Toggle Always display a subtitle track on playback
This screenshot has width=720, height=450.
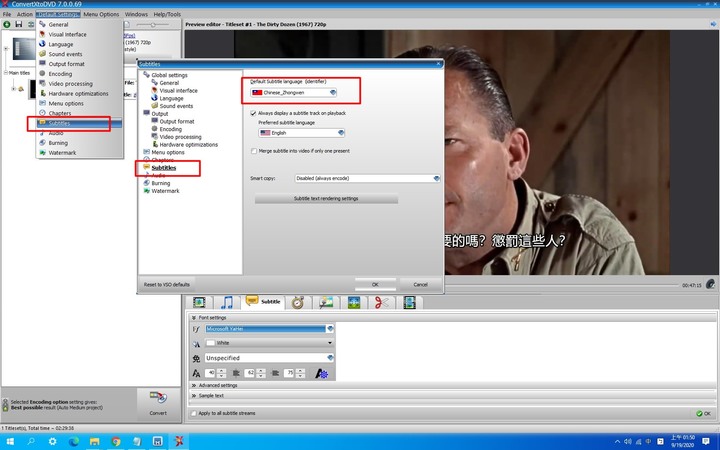coord(253,113)
